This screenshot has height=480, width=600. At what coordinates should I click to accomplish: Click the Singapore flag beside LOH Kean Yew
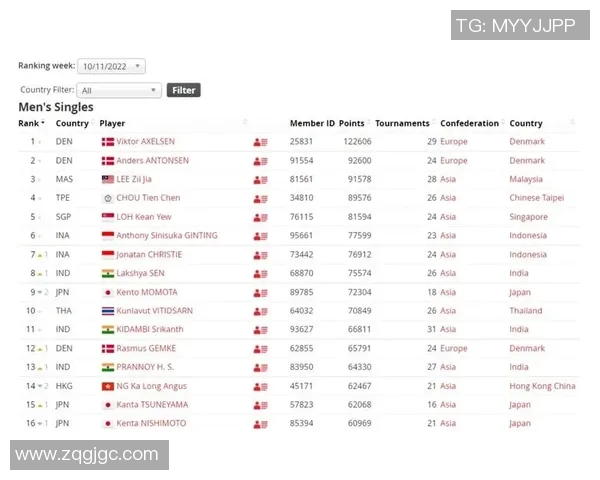coord(108,217)
